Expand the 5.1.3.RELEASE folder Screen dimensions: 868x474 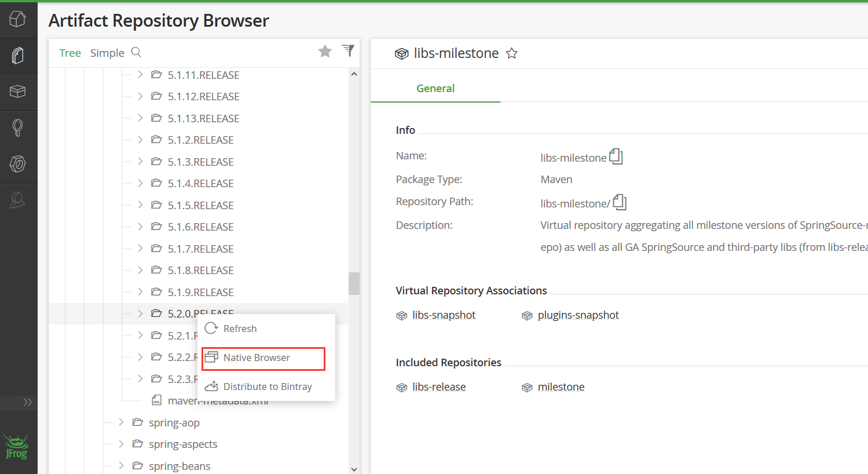click(140, 162)
